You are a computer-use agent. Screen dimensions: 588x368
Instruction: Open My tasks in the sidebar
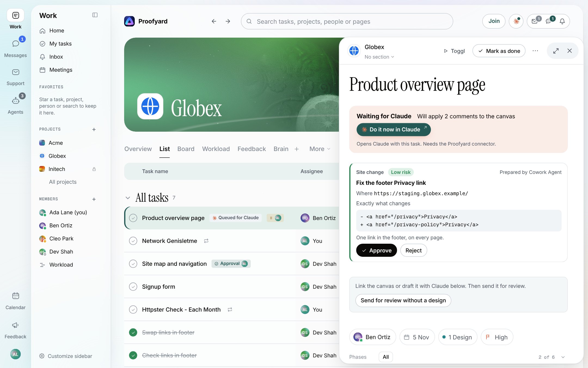pyautogui.click(x=60, y=44)
